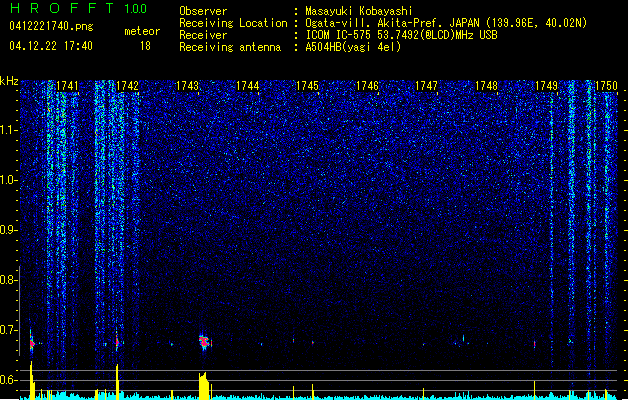Click the Ogata-vill. Akita-Pref. JAPAN location text

point(446,23)
